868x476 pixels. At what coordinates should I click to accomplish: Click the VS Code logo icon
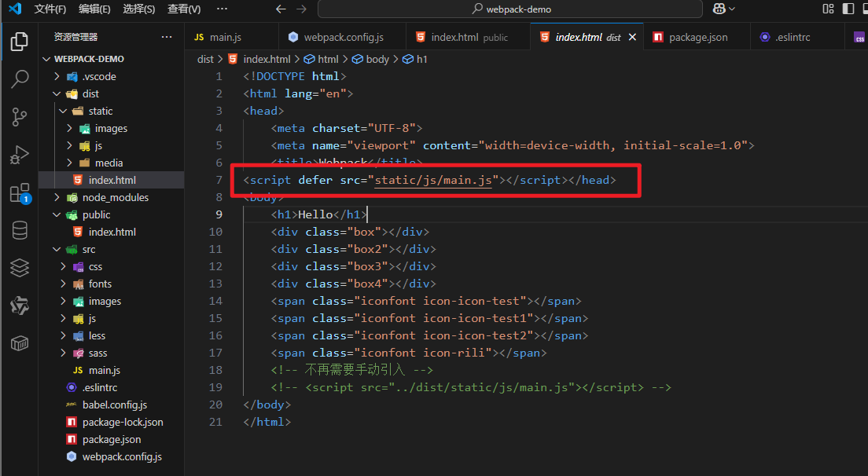(x=15, y=9)
